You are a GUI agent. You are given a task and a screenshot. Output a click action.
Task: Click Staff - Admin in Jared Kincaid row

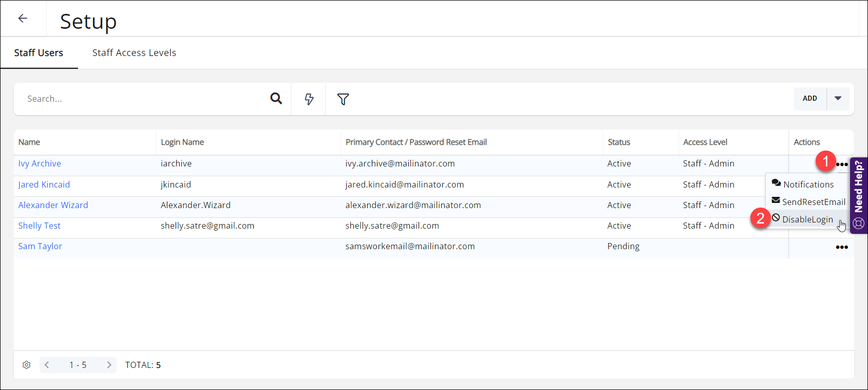point(709,184)
